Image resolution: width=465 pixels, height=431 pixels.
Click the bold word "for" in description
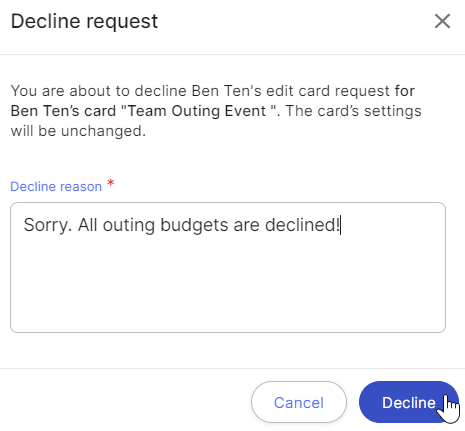pos(405,91)
